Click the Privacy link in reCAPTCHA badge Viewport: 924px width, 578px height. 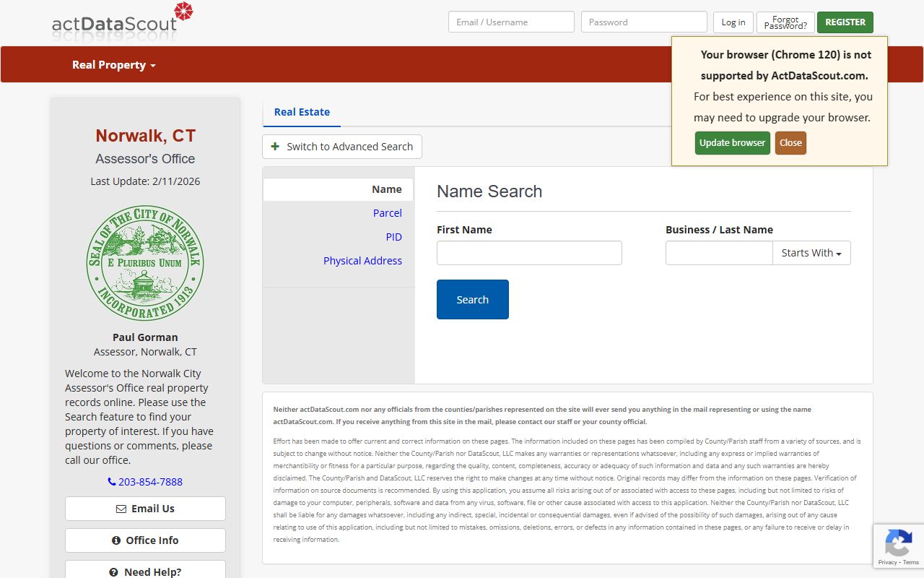tap(888, 562)
